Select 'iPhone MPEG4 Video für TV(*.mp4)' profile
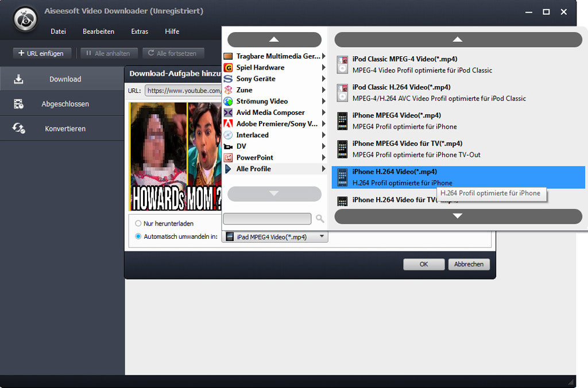 pyautogui.click(x=458, y=149)
